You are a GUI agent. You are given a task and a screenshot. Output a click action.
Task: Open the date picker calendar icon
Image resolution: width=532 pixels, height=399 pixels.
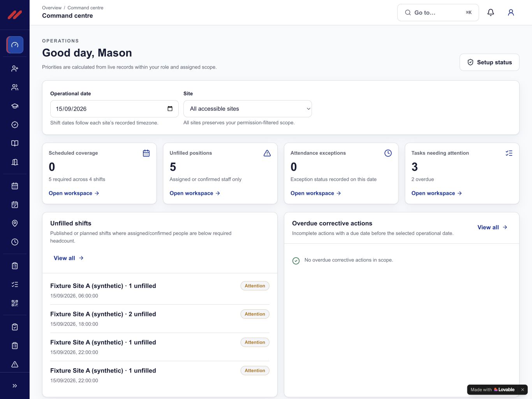tap(170, 109)
